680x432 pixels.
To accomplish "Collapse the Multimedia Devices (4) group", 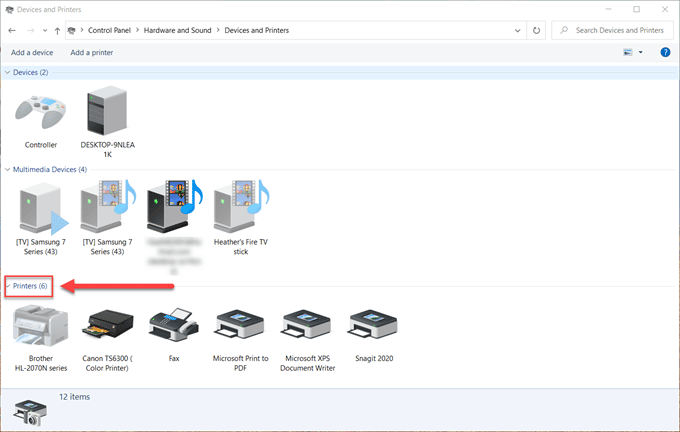I will (7, 170).
